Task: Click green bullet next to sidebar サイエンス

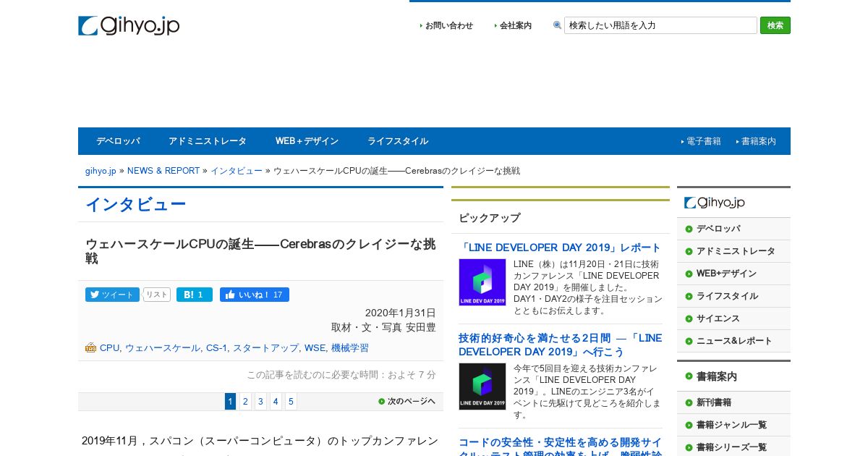Action: [x=689, y=318]
